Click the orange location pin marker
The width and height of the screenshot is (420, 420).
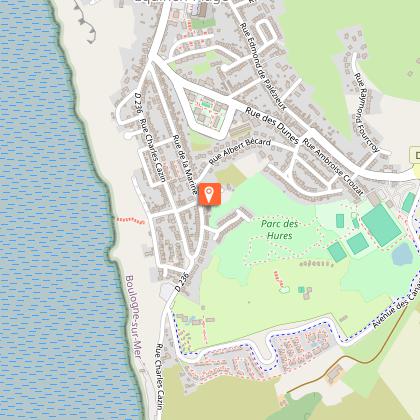(x=210, y=194)
